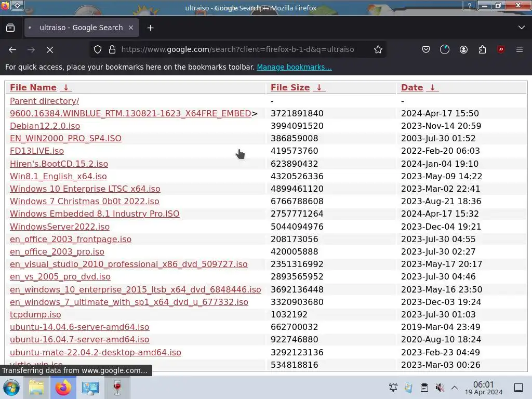532x399 pixels.
Task: Open the 06:01 clock calendar
Action: coord(484,388)
